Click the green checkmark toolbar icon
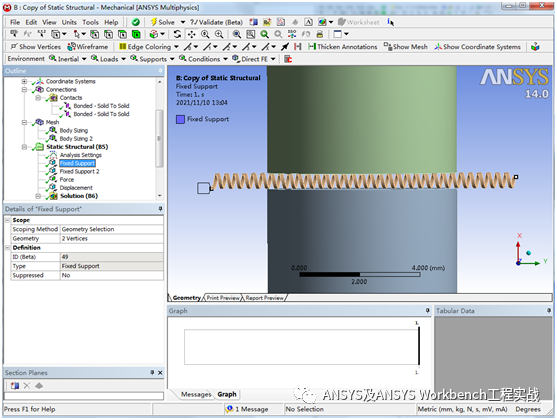The image size is (557, 420). pyautogui.click(x=135, y=22)
